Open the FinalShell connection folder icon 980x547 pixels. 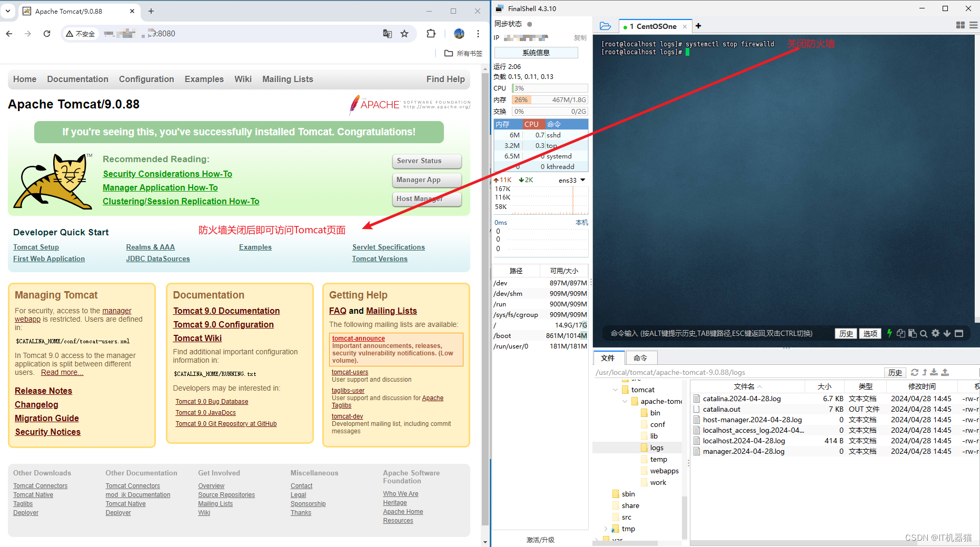tap(606, 26)
